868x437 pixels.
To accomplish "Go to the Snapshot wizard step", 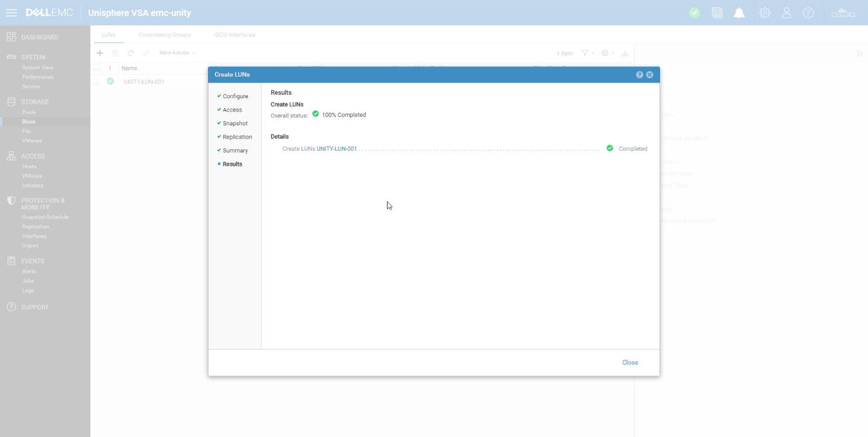I will pos(235,124).
